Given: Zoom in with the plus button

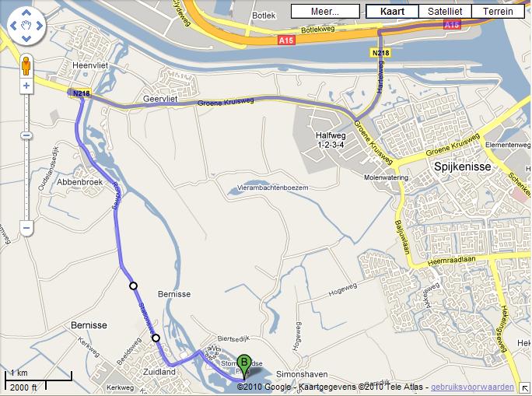Looking at the screenshot, I should 26,85.
